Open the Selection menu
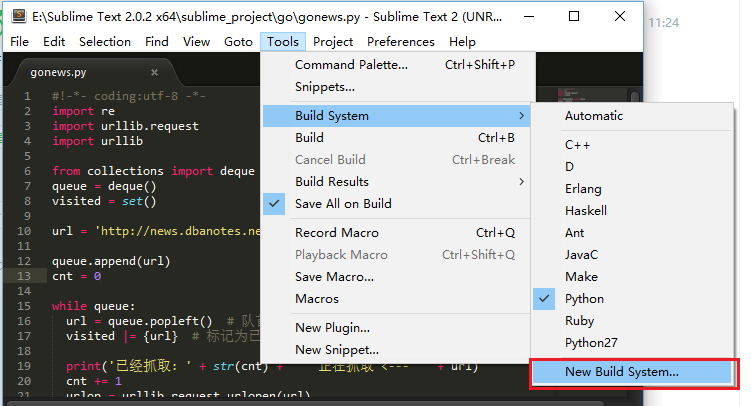 105,42
